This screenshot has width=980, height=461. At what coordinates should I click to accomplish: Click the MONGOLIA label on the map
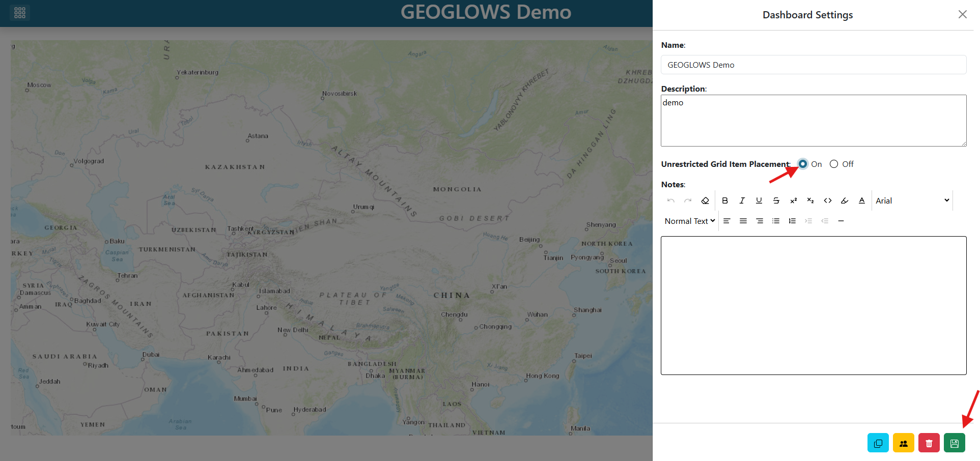[x=457, y=189]
